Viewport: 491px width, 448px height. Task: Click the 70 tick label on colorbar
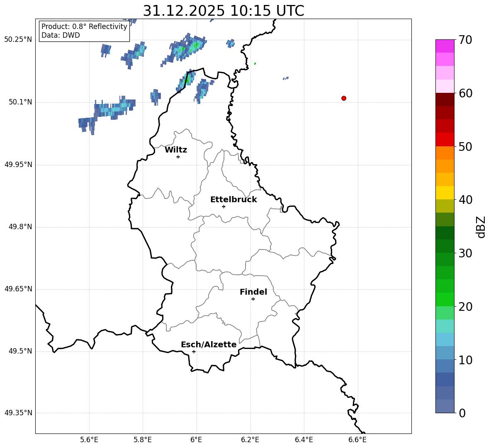[466, 40]
